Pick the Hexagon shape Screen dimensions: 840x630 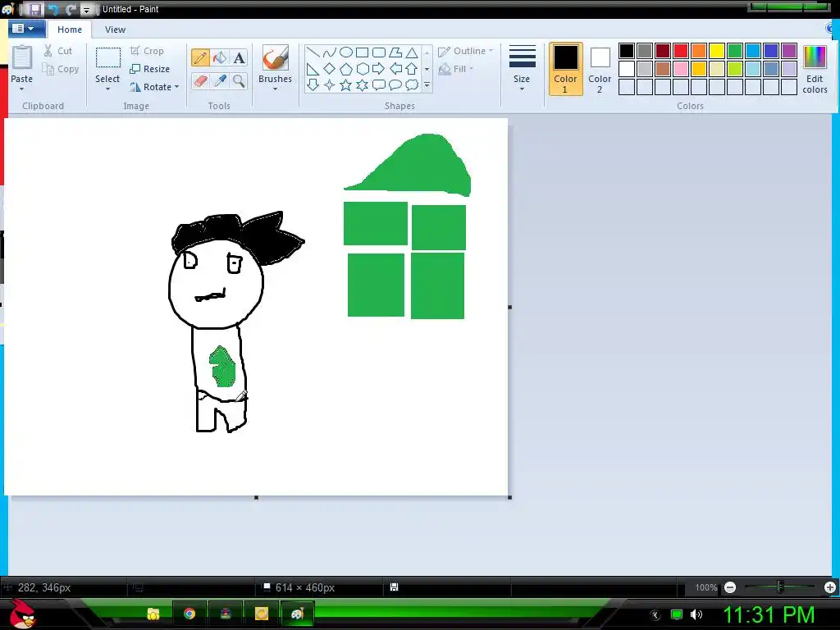click(362, 69)
